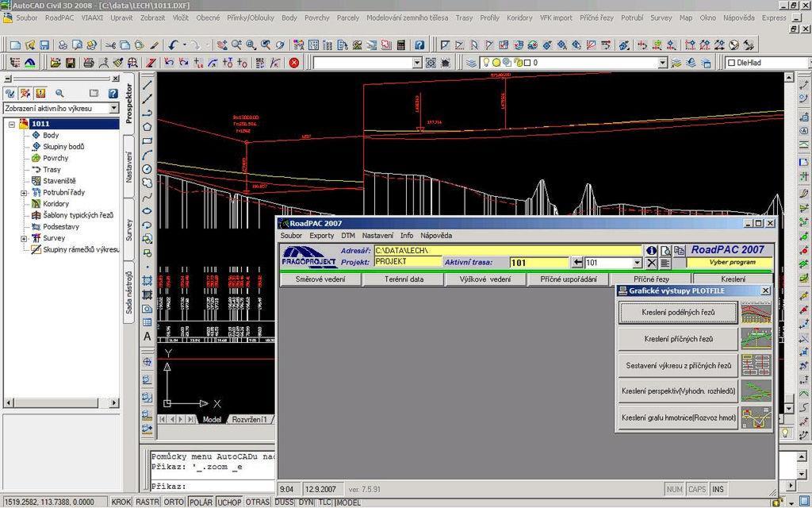Open the Koridory menu in AutoCAD
This screenshot has height=508, width=812.
point(519,17)
